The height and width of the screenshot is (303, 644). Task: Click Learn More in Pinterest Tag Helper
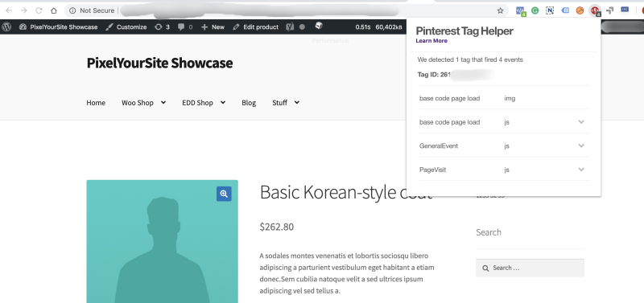pos(431,41)
